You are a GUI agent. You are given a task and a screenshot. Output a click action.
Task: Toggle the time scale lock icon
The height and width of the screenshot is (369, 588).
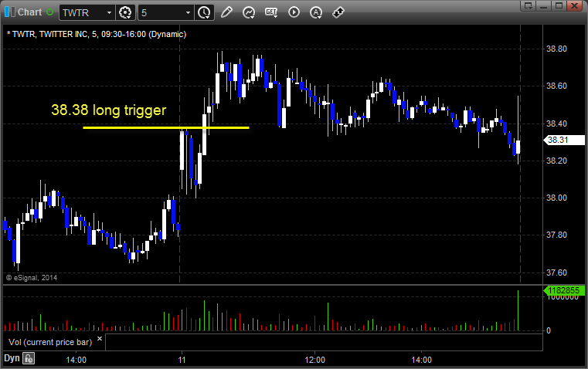point(29,358)
